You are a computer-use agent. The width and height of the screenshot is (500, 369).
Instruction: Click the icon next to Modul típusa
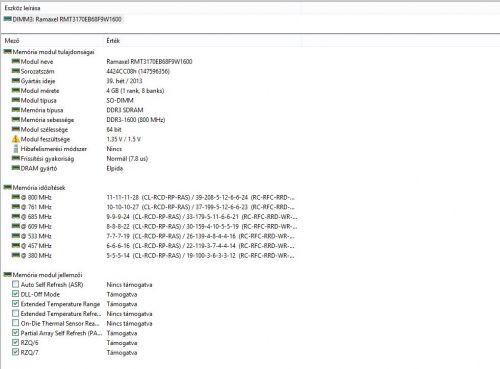point(16,100)
